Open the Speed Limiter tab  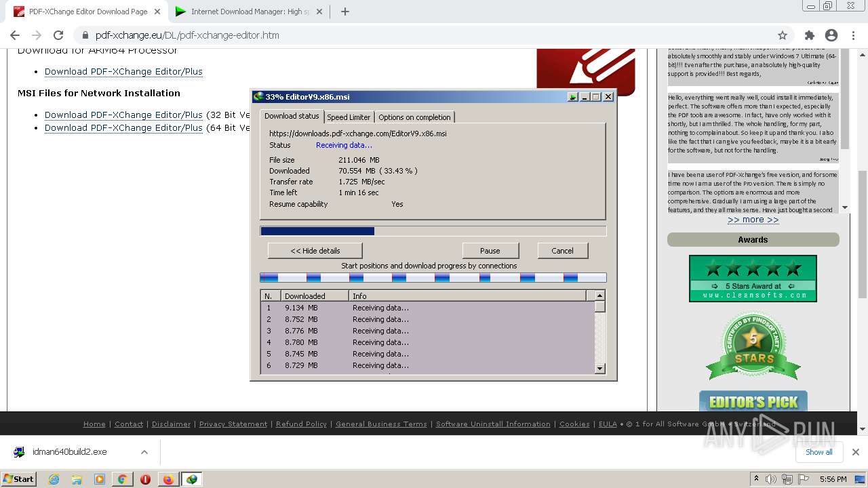349,117
